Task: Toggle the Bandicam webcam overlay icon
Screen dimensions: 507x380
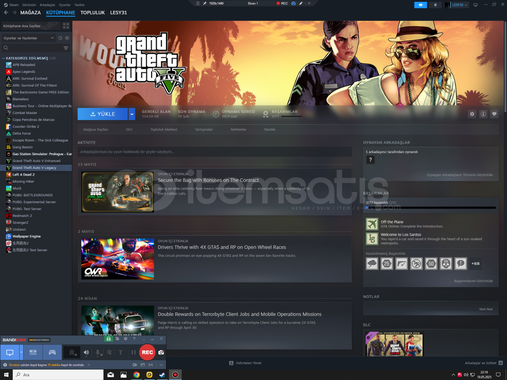Action: point(72,352)
